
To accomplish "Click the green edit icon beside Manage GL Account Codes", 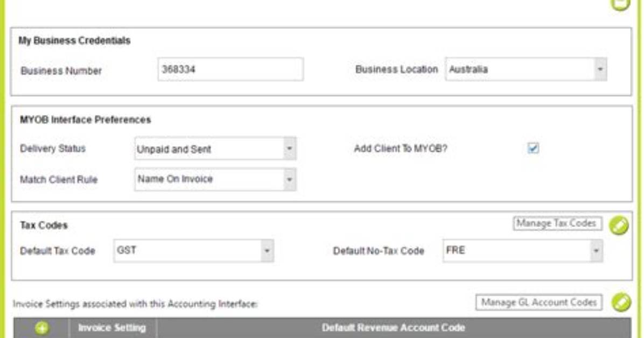I will coord(621,302).
